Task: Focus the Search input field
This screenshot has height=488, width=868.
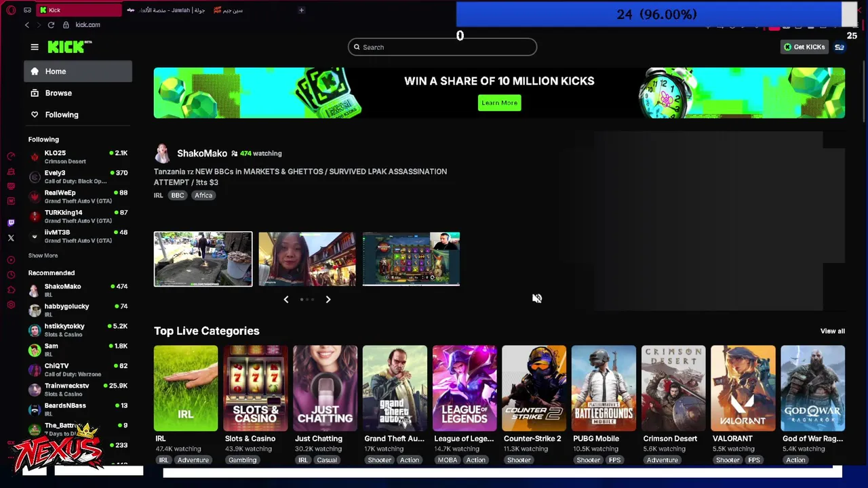Action: (443, 47)
